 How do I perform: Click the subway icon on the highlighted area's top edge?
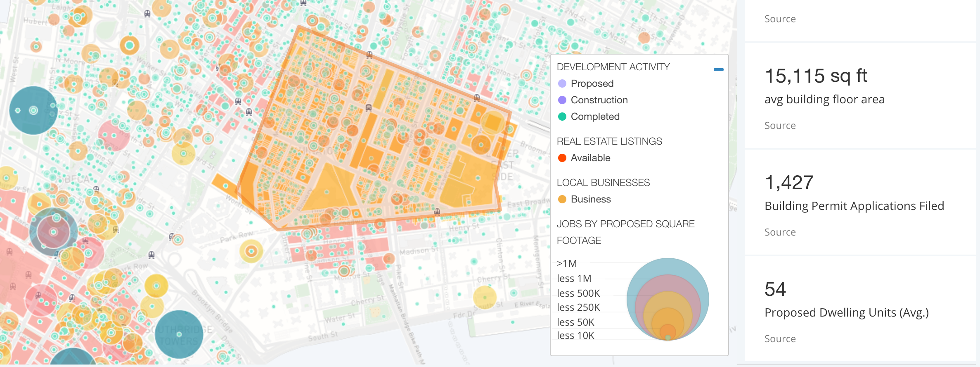pyautogui.click(x=369, y=55)
